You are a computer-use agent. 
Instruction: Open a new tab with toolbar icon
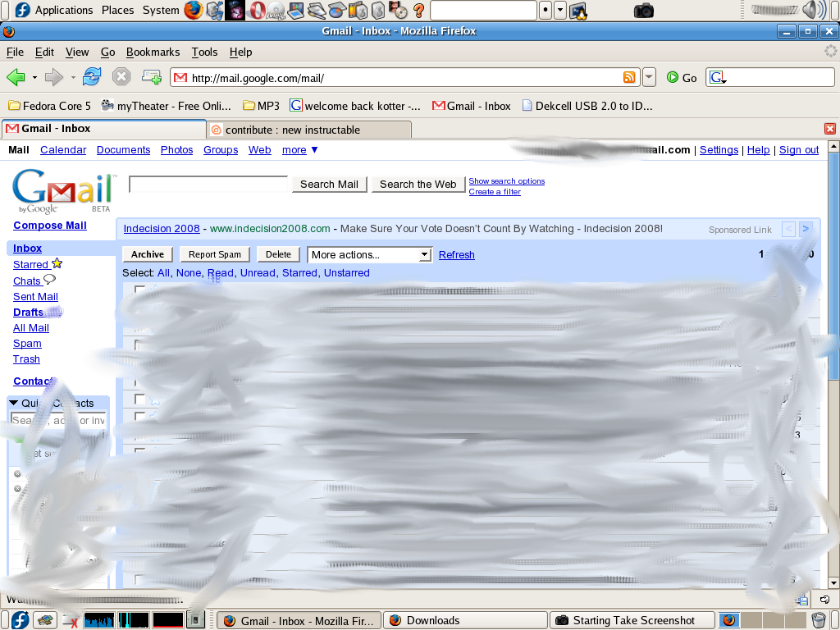[151, 77]
